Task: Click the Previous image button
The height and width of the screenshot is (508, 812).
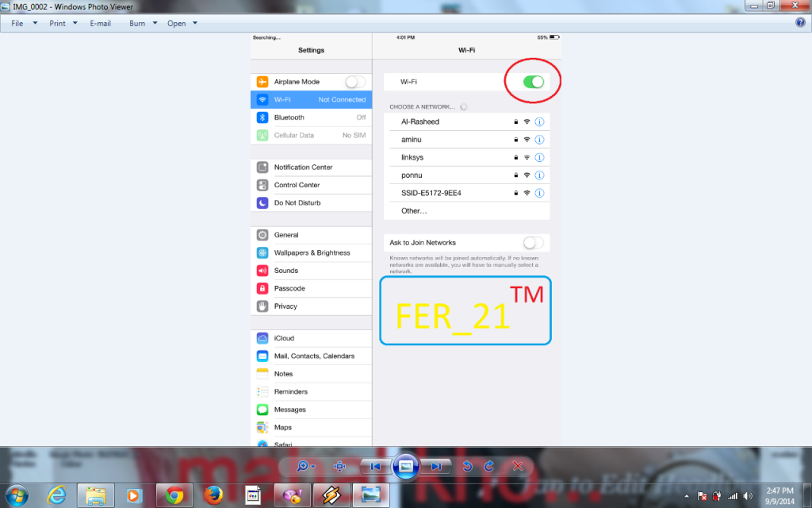Action: click(x=376, y=467)
